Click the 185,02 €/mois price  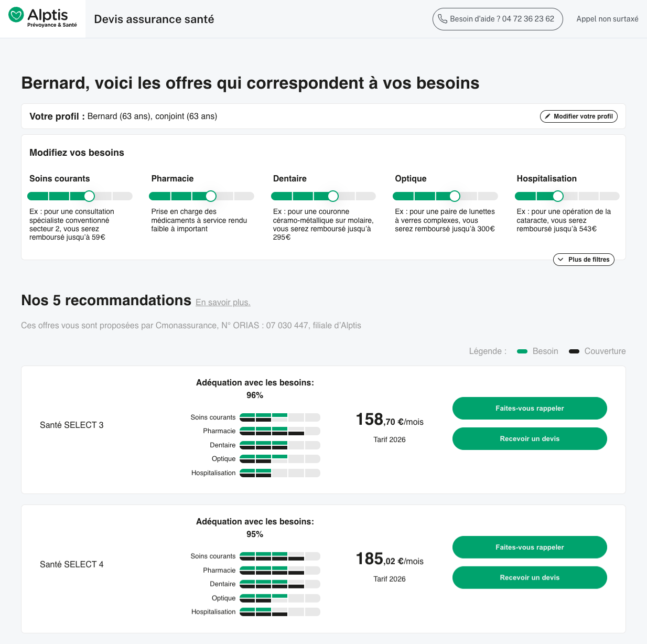(390, 559)
